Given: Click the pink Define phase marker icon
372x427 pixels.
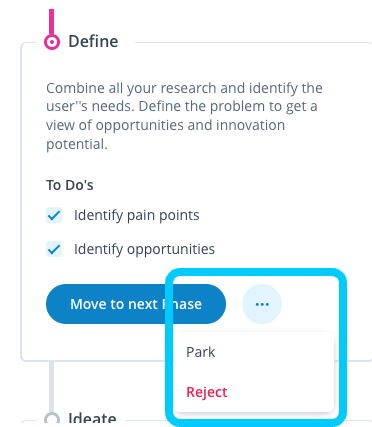Looking at the screenshot, I should [52, 42].
